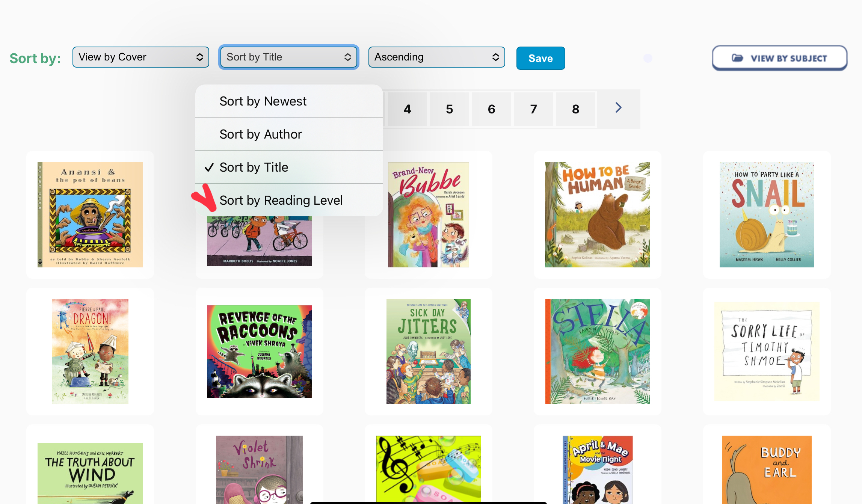Open the bicycle book by Maribeth Boelts
The width and height of the screenshot is (862, 504).
pos(259,241)
